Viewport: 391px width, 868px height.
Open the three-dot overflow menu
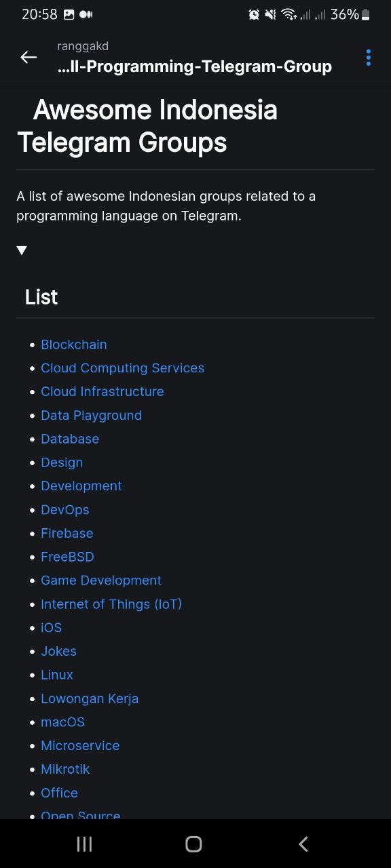pyautogui.click(x=367, y=57)
